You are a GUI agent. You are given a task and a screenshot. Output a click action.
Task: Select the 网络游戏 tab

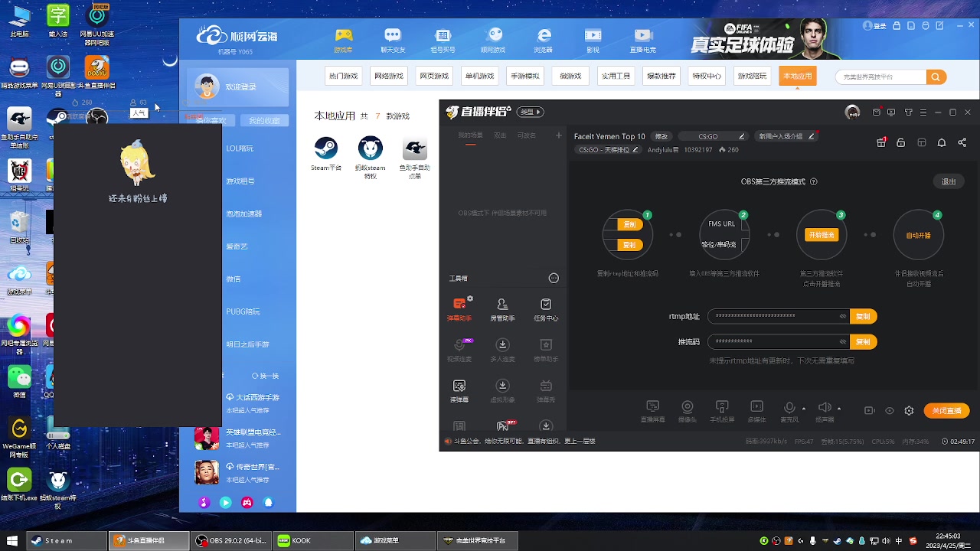[388, 76]
